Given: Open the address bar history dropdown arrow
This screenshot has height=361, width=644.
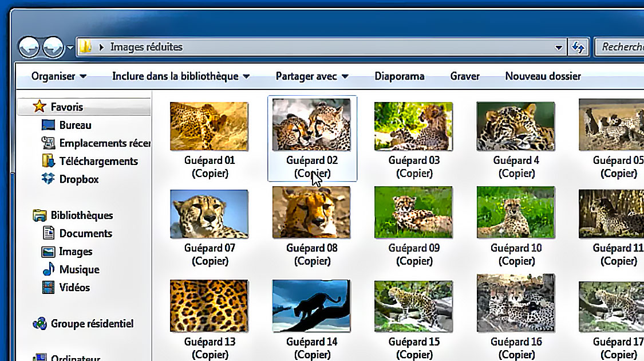Looking at the screenshot, I should click(559, 48).
